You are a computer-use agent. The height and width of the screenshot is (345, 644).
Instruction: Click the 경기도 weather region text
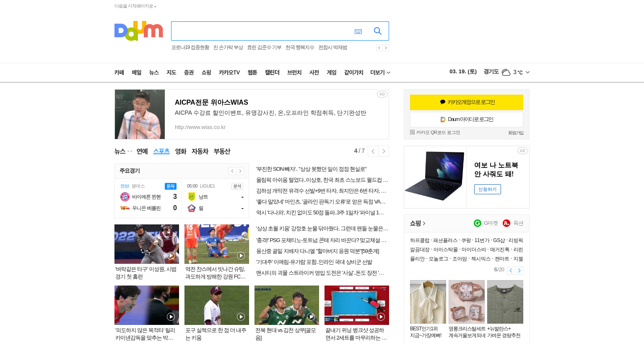point(491,72)
